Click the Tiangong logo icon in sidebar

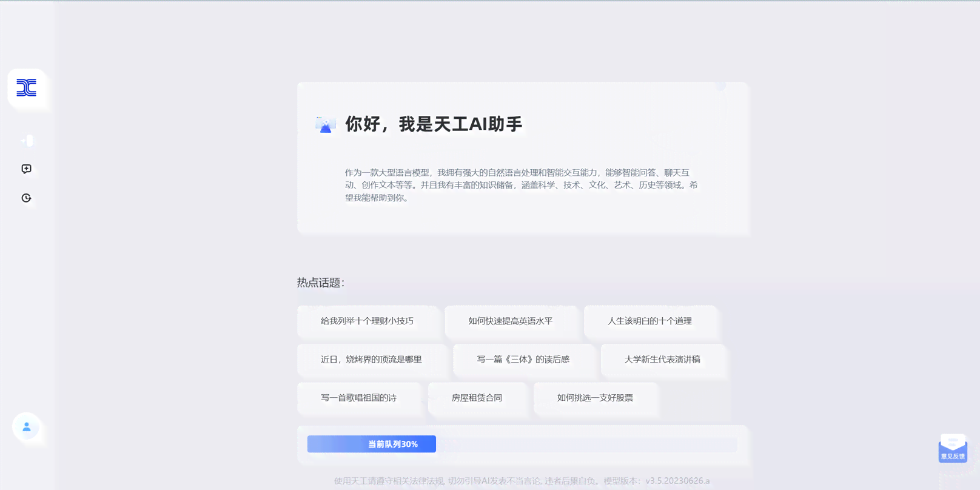pyautogui.click(x=27, y=88)
